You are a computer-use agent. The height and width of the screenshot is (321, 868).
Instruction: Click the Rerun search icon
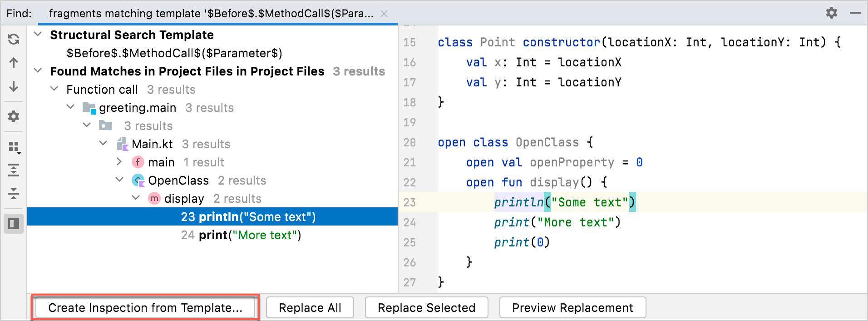[x=14, y=39]
